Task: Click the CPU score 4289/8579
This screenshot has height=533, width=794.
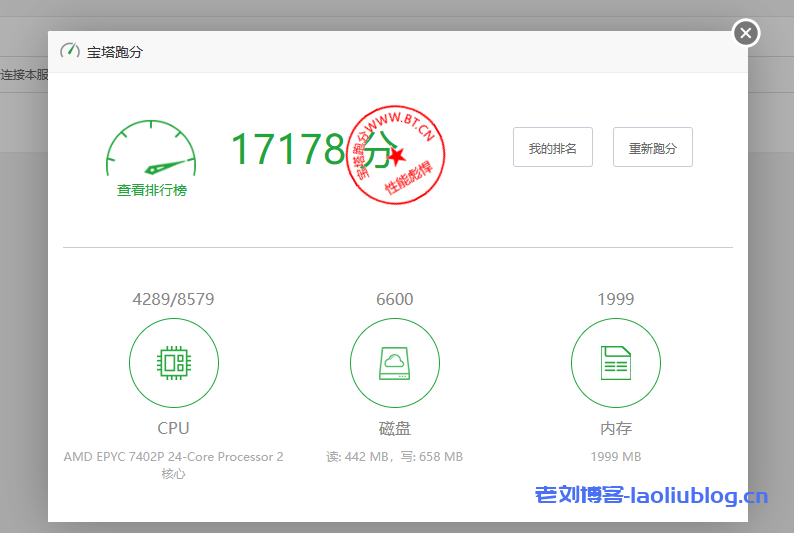Action: tap(173, 299)
